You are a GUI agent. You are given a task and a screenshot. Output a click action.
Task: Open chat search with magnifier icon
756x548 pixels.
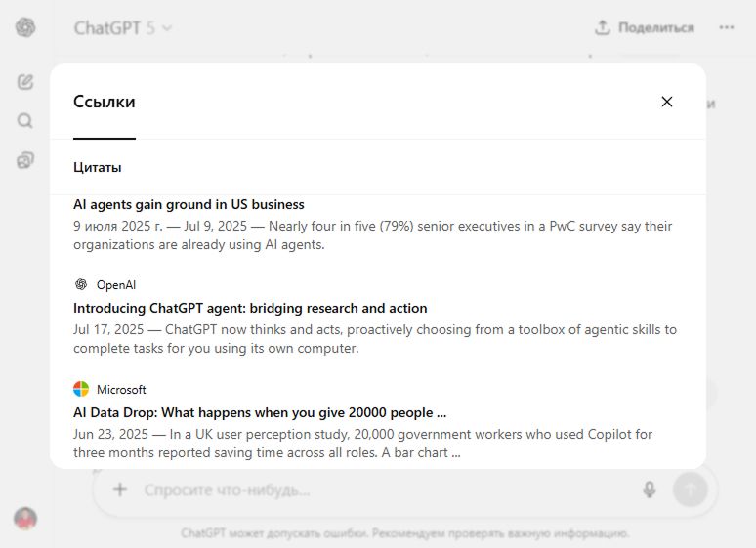(x=25, y=121)
